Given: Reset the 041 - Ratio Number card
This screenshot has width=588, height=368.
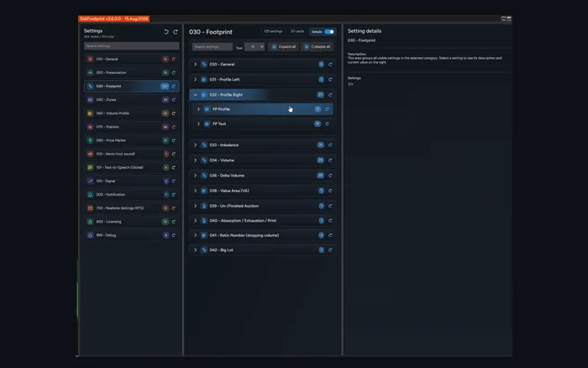Looking at the screenshot, I should pyautogui.click(x=330, y=235).
